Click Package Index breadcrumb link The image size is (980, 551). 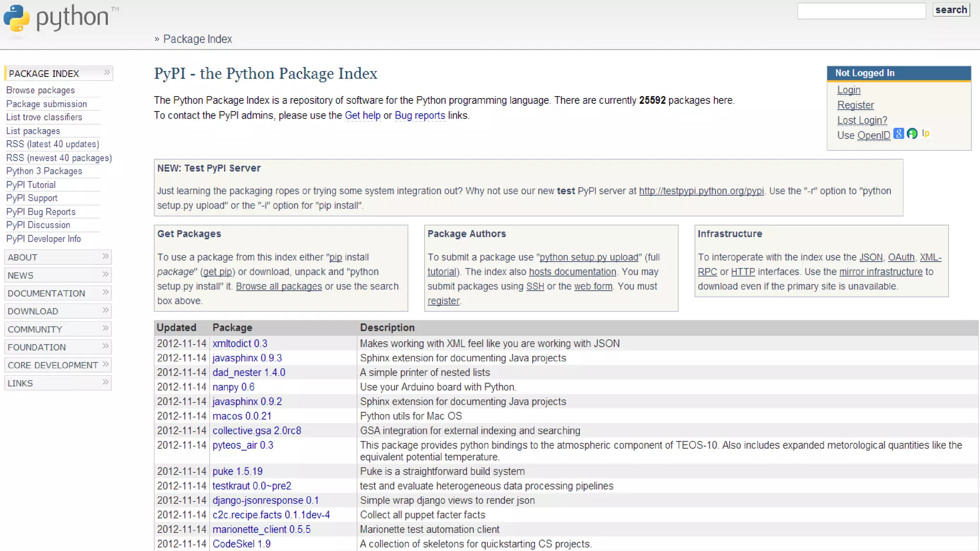point(197,39)
